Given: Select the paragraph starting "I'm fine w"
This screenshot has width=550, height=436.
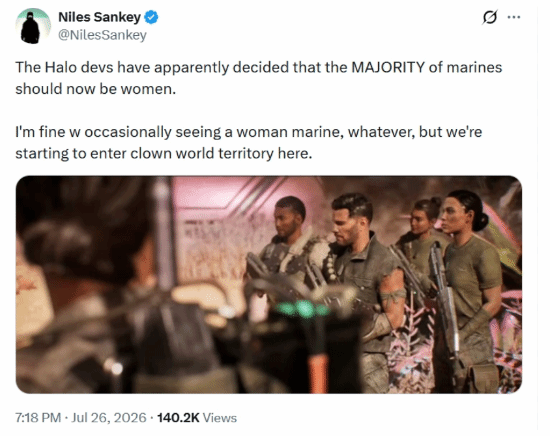Looking at the screenshot, I should 249,143.
